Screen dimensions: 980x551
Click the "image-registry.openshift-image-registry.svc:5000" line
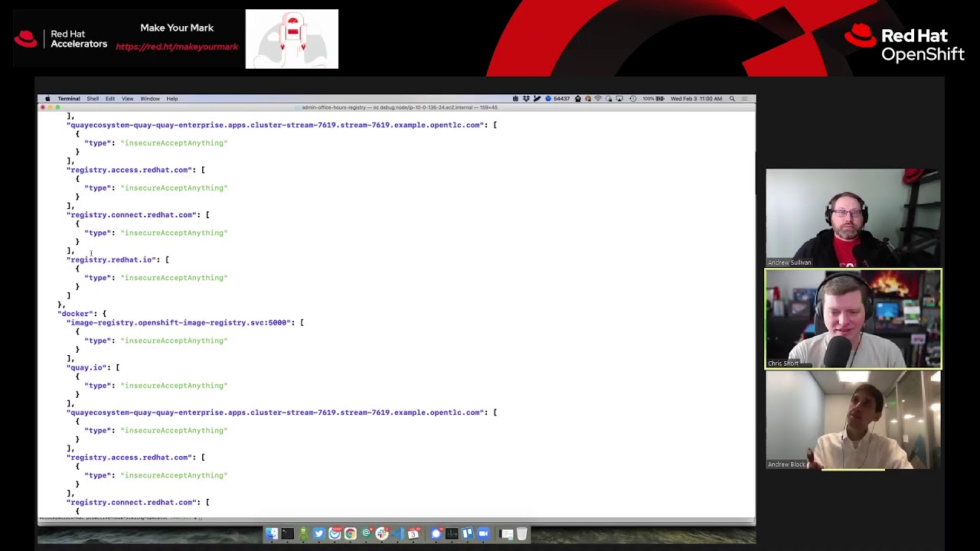(x=185, y=323)
